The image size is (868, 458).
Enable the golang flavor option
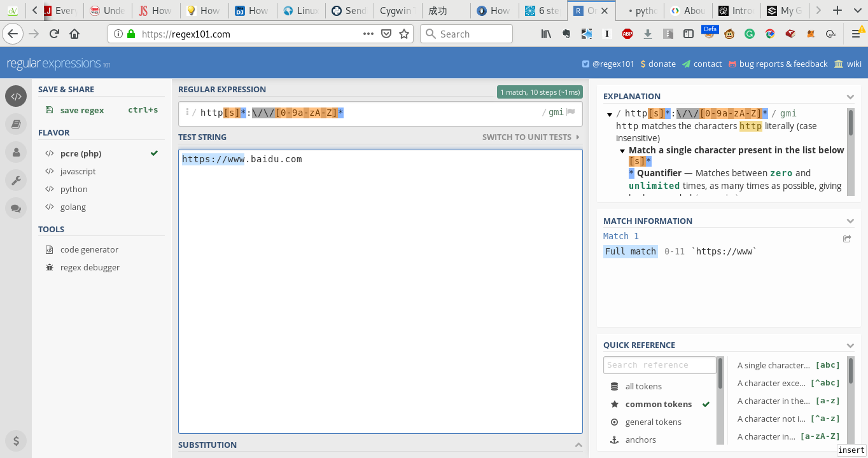point(73,207)
